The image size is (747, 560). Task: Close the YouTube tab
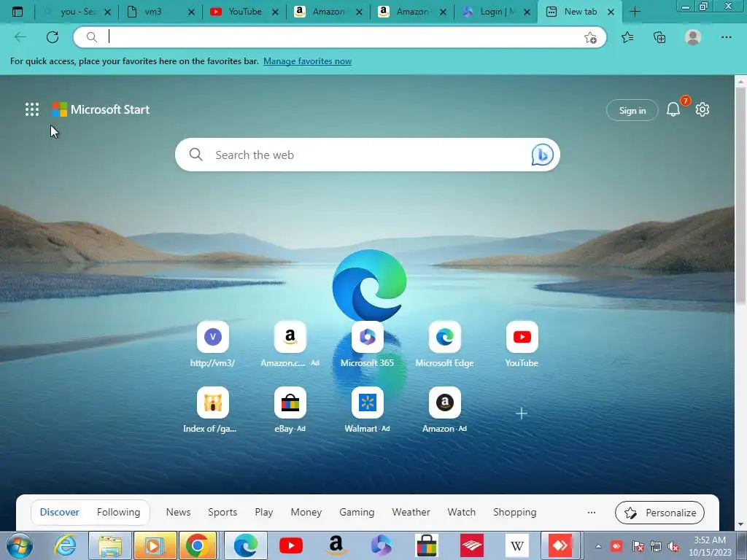click(275, 12)
